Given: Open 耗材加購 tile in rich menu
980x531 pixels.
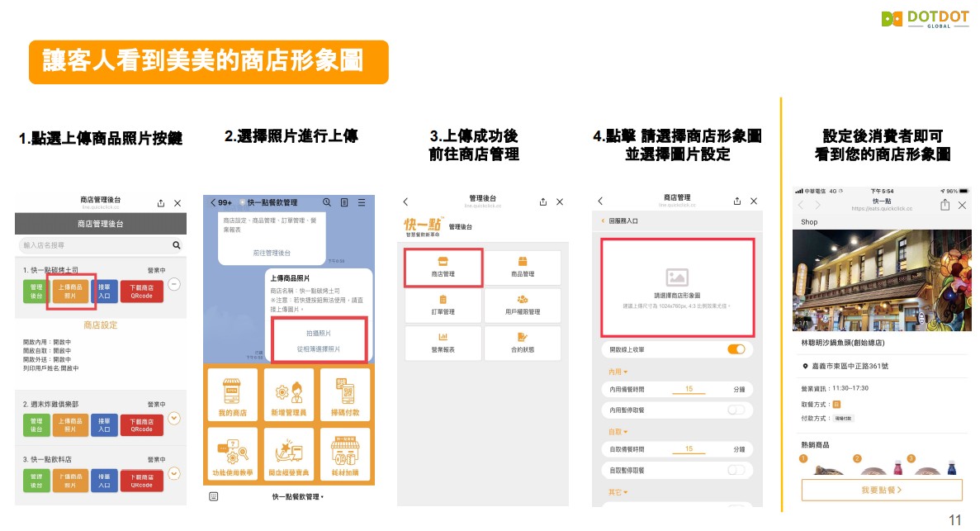Looking at the screenshot, I should 345,454.
